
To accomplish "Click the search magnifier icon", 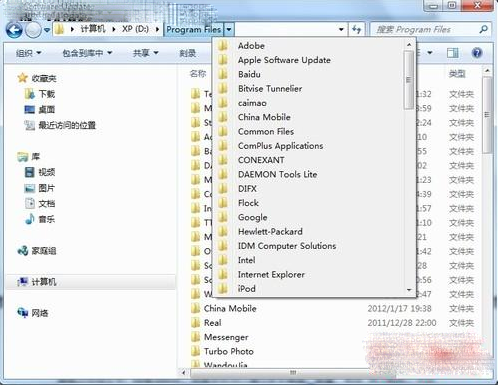I will coord(483,29).
